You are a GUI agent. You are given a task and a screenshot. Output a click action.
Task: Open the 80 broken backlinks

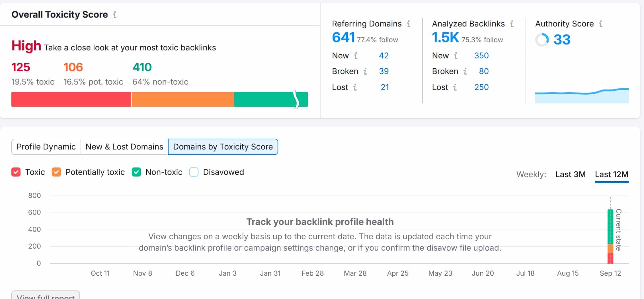click(484, 71)
